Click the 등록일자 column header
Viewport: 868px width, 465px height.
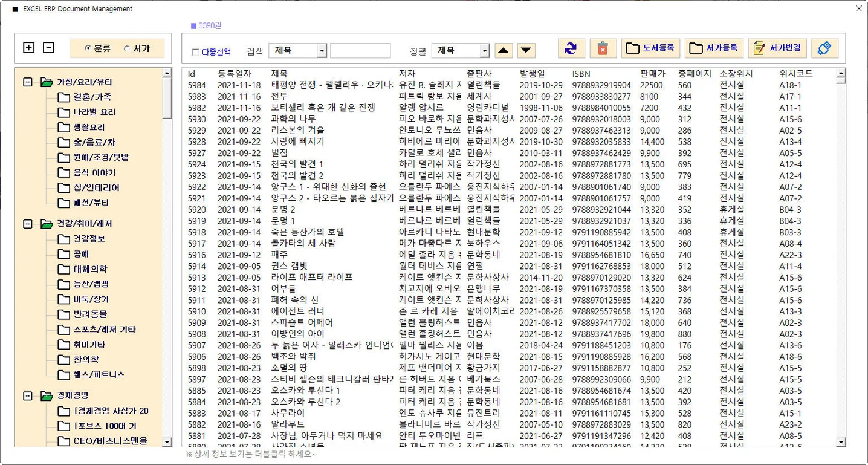[x=234, y=74]
